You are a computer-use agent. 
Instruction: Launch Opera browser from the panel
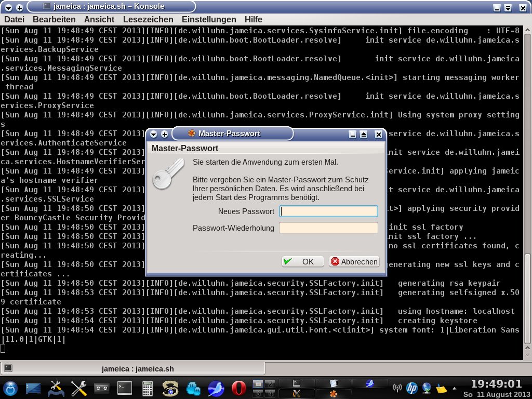click(x=238, y=388)
